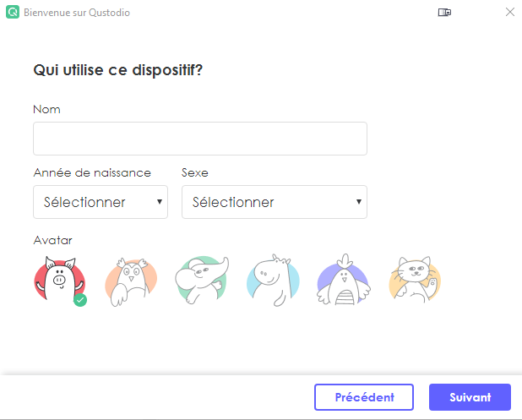
Task: Click the arrow of birth year selector
Action: point(160,201)
